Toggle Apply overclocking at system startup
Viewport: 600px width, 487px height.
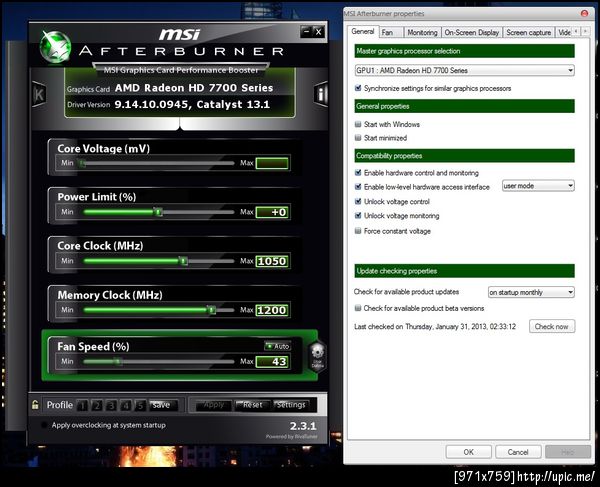44,425
